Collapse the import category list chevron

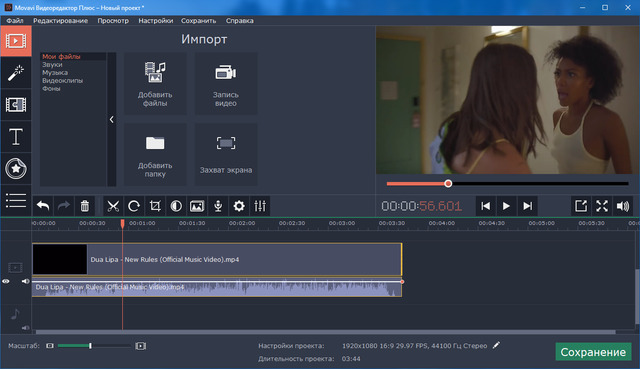tap(111, 120)
